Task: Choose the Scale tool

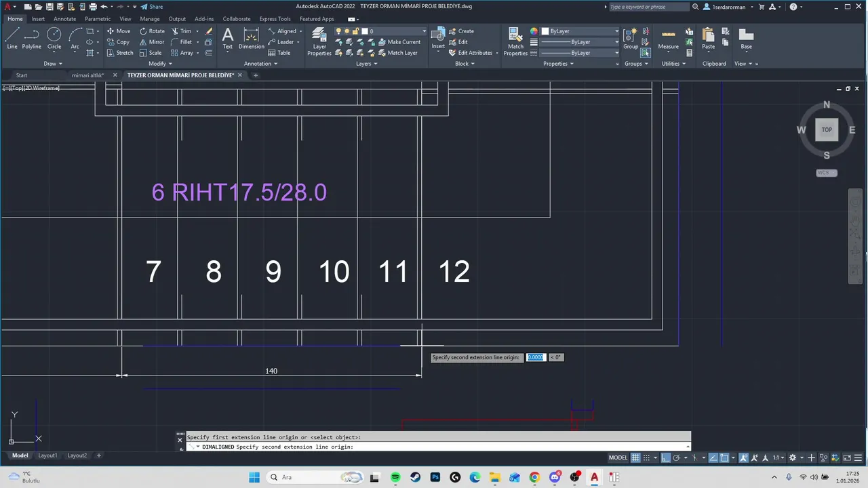Action: click(151, 53)
